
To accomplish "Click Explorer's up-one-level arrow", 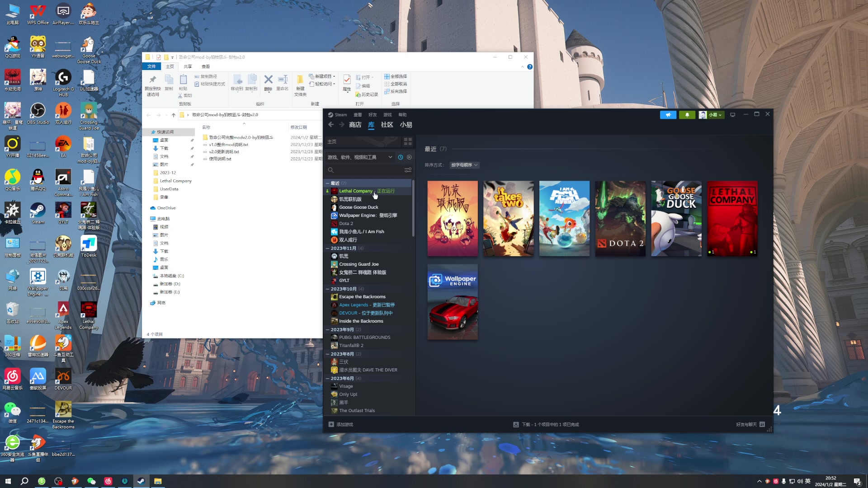I will pyautogui.click(x=173, y=115).
